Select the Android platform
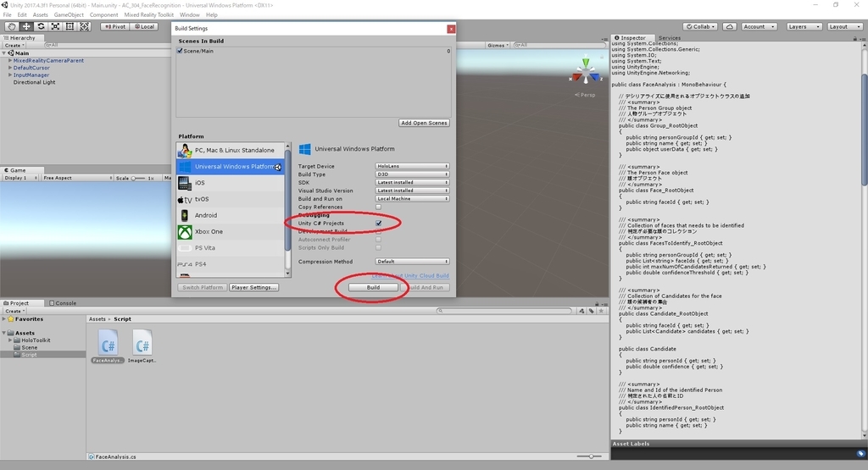 (230, 215)
